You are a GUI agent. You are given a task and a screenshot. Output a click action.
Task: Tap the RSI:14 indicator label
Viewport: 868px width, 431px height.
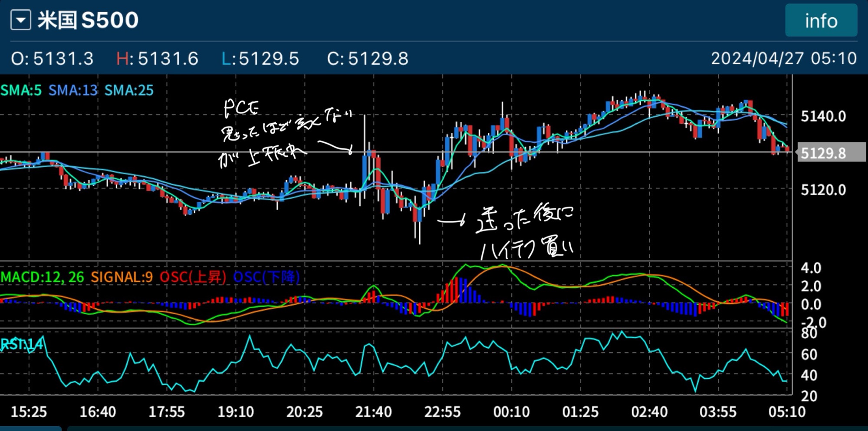click(22, 344)
